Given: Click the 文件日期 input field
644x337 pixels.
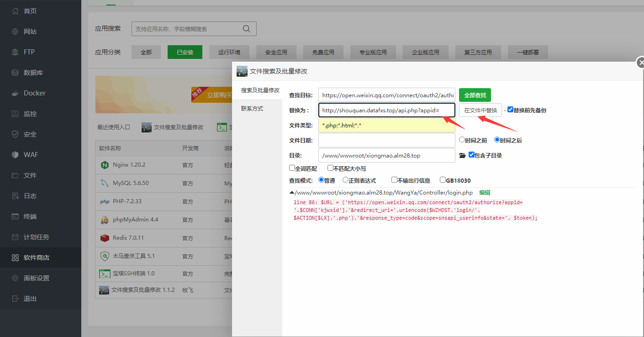Looking at the screenshot, I should [386, 140].
